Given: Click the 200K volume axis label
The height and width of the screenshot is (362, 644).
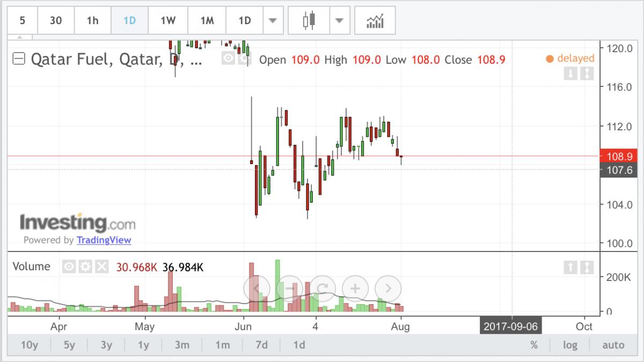Looking at the screenshot, I should tap(618, 277).
